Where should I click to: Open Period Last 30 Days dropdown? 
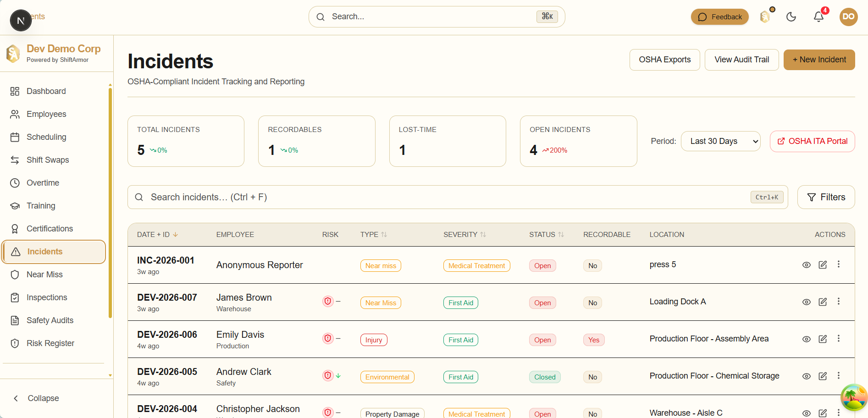[x=721, y=141]
